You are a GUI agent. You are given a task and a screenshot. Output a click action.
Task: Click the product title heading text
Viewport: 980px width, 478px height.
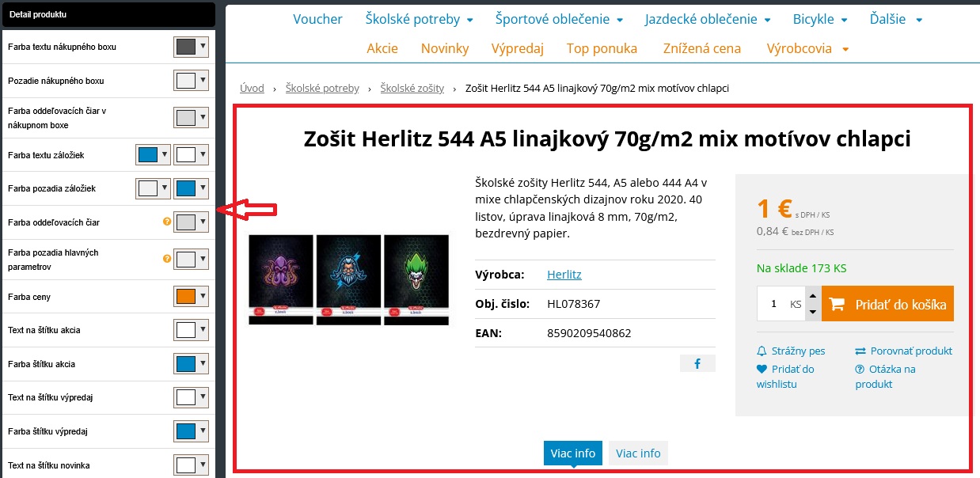click(x=607, y=139)
